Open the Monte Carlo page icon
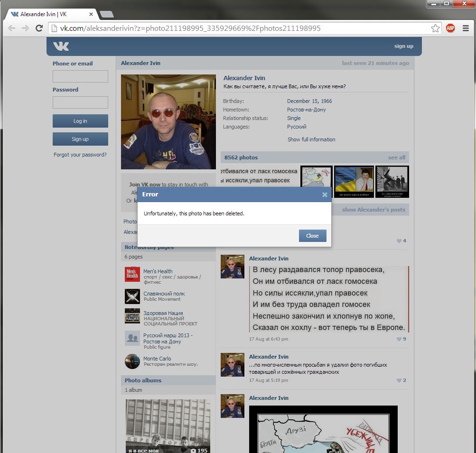 pos(132,361)
